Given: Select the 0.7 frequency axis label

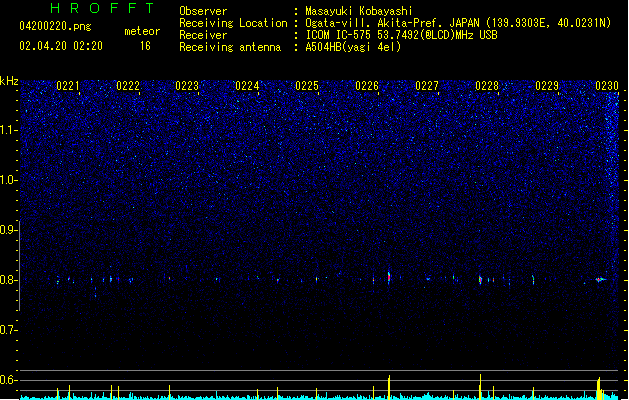Looking at the screenshot, I should pos(8,330).
